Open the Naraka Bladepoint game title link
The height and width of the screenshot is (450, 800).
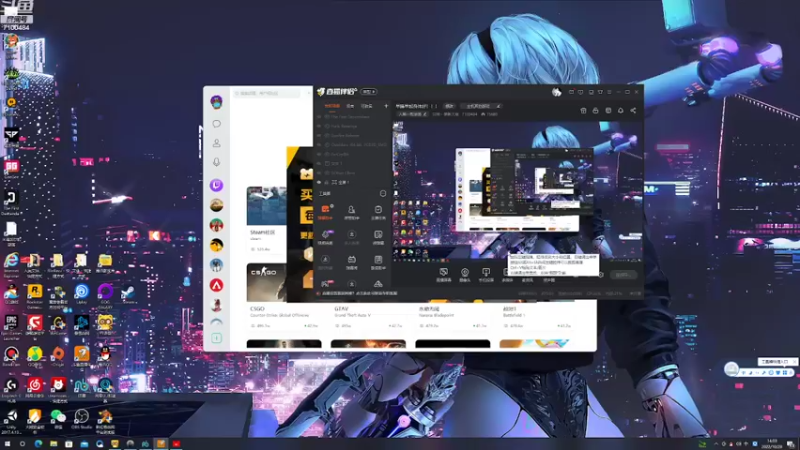[429, 309]
